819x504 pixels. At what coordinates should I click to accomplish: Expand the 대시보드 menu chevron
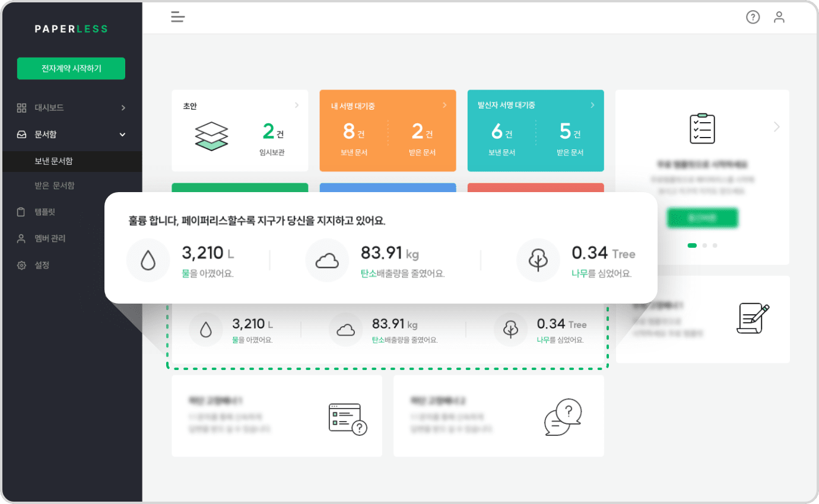[123, 108]
